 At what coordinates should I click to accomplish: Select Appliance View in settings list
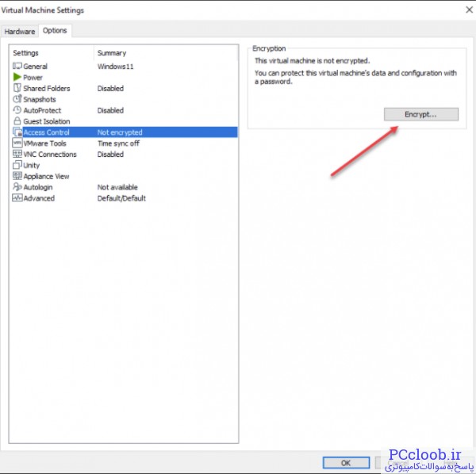[124, 176]
